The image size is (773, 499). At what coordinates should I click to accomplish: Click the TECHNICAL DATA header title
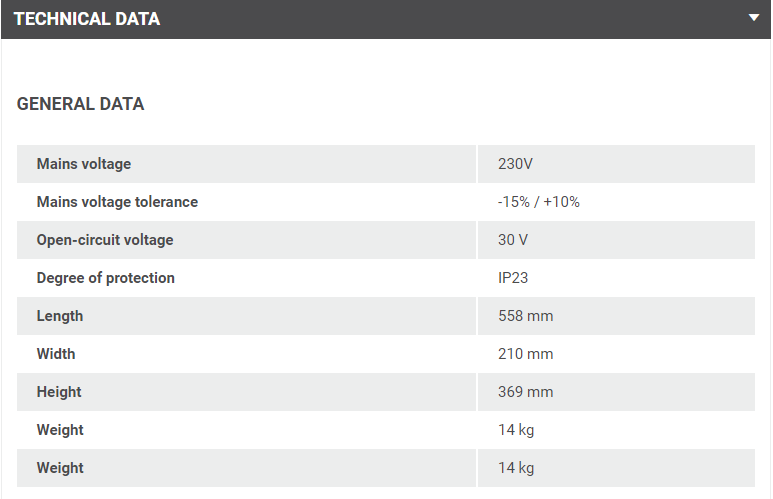point(87,19)
